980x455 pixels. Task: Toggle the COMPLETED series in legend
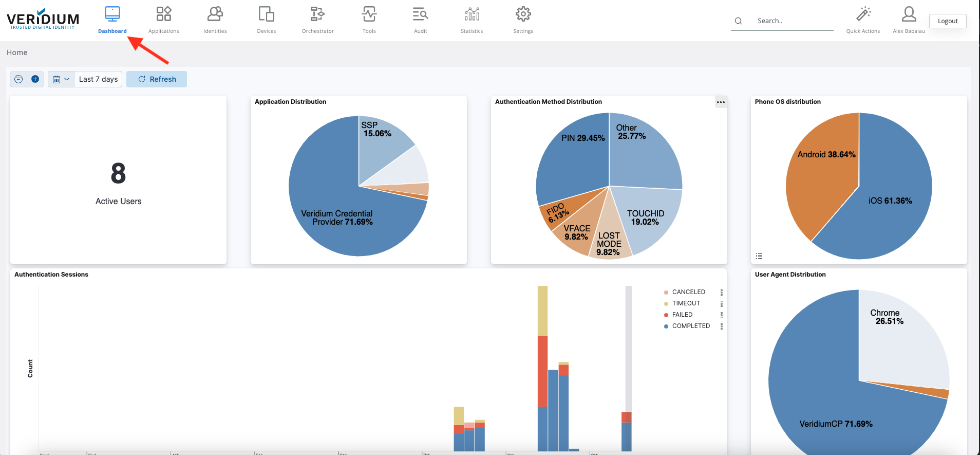tap(690, 326)
